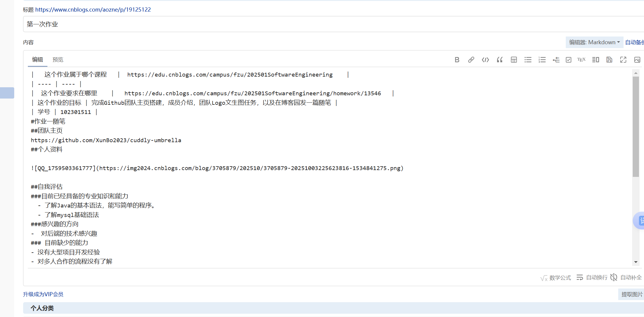Expand the editor to fullscreen
Viewport: 644px width, 317px height.
pos(623,60)
